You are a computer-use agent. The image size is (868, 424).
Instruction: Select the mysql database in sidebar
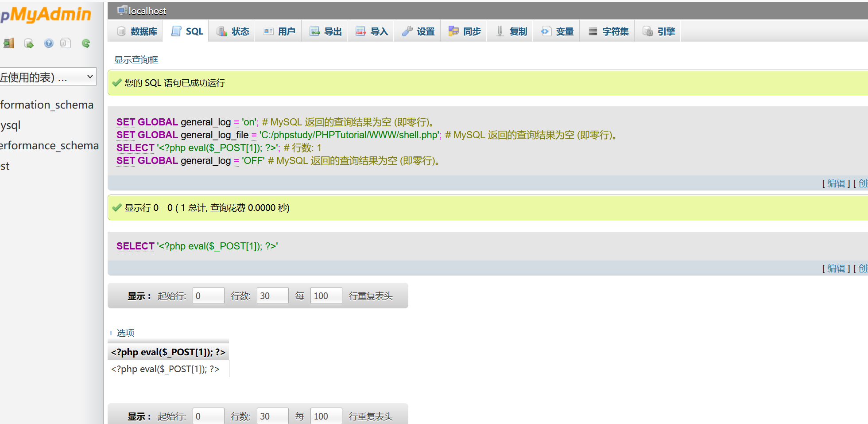(x=10, y=125)
